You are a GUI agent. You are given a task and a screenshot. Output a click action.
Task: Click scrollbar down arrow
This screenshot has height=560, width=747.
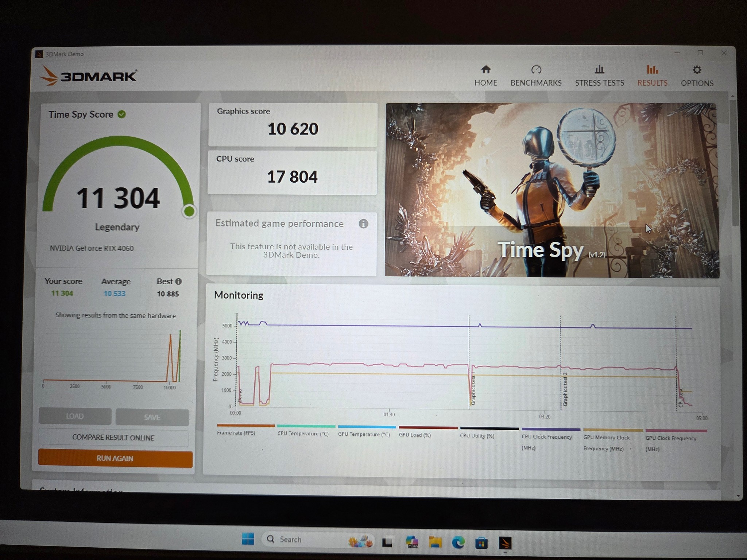tap(738, 496)
